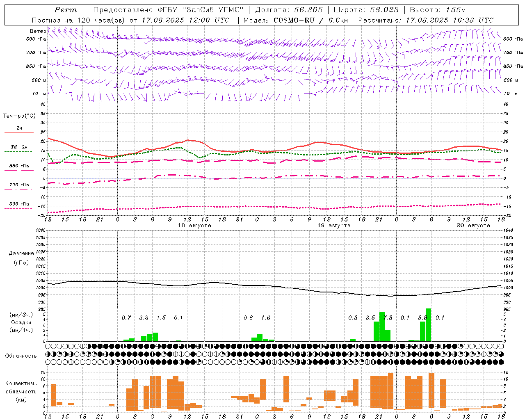525x420 pixels.
Task: Click the "Рассчитано: 17.08.2025 16:38 UTC" text
Action: [x=426, y=20]
